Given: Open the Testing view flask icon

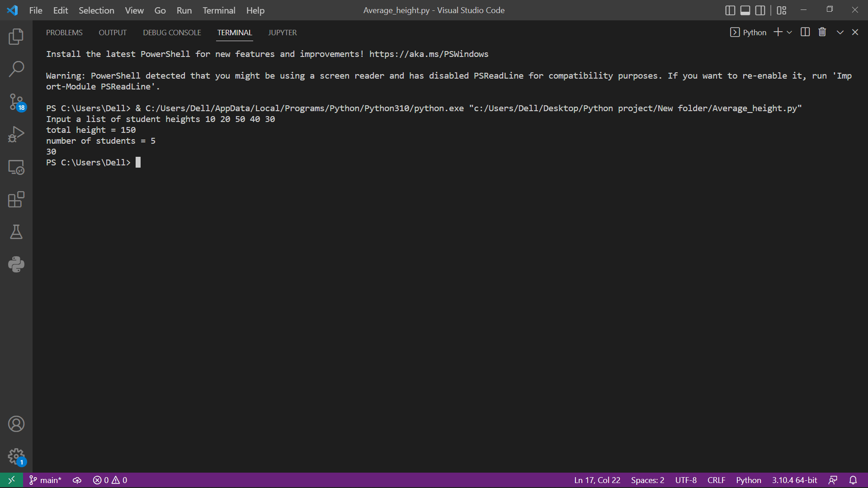Looking at the screenshot, I should [16, 232].
